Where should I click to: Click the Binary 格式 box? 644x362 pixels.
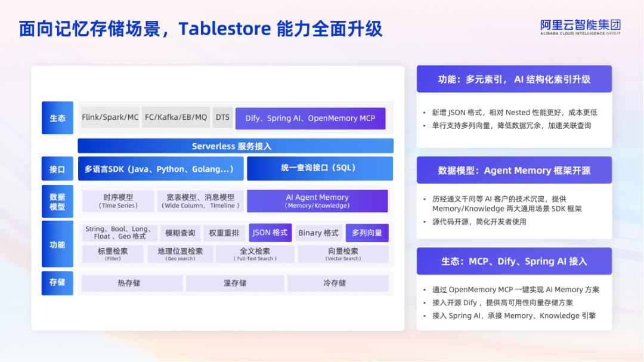click(x=318, y=233)
